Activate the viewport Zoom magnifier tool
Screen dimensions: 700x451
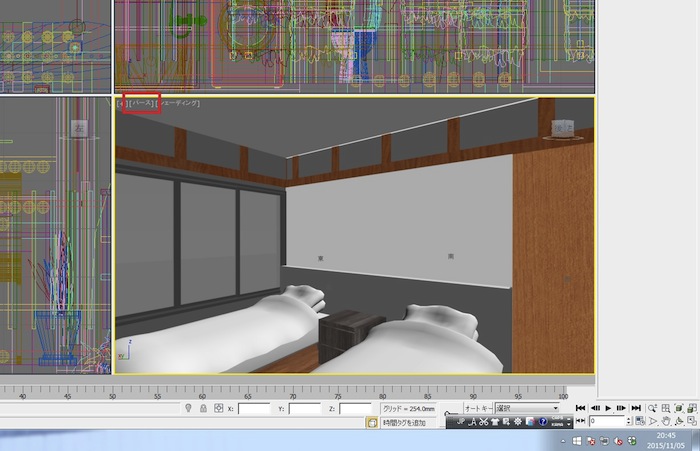pyautogui.click(x=652, y=408)
